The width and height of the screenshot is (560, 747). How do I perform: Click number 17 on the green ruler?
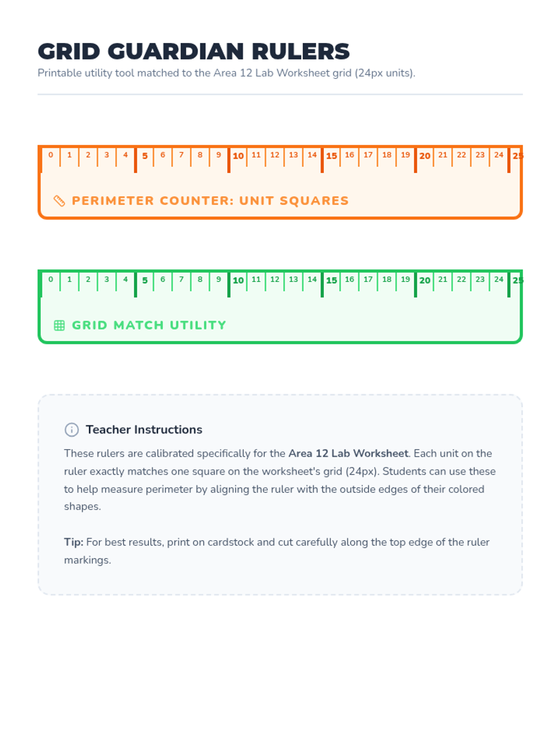pos(368,279)
